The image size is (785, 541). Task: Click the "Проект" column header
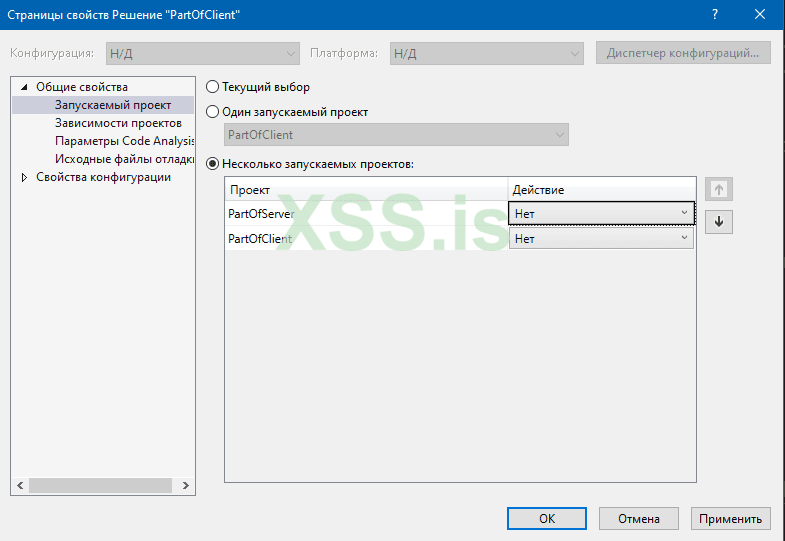pyautogui.click(x=366, y=190)
